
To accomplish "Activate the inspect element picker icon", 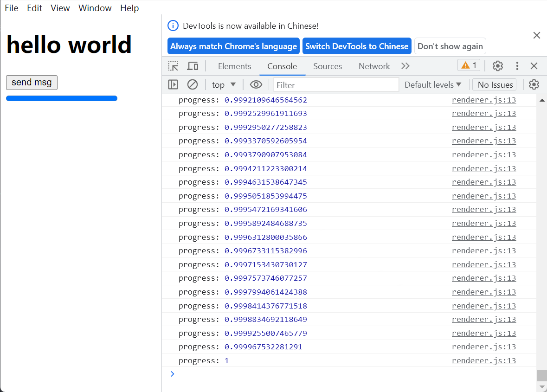I will pos(173,66).
